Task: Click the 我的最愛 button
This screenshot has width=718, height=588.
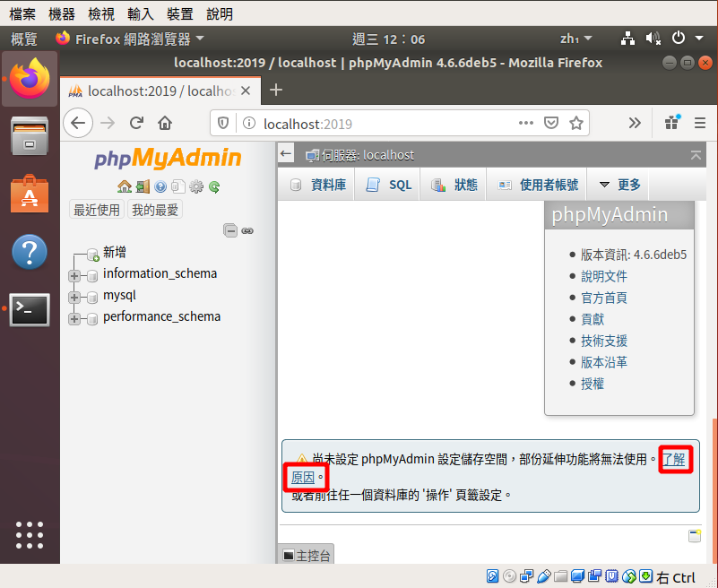Action: [155, 210]
